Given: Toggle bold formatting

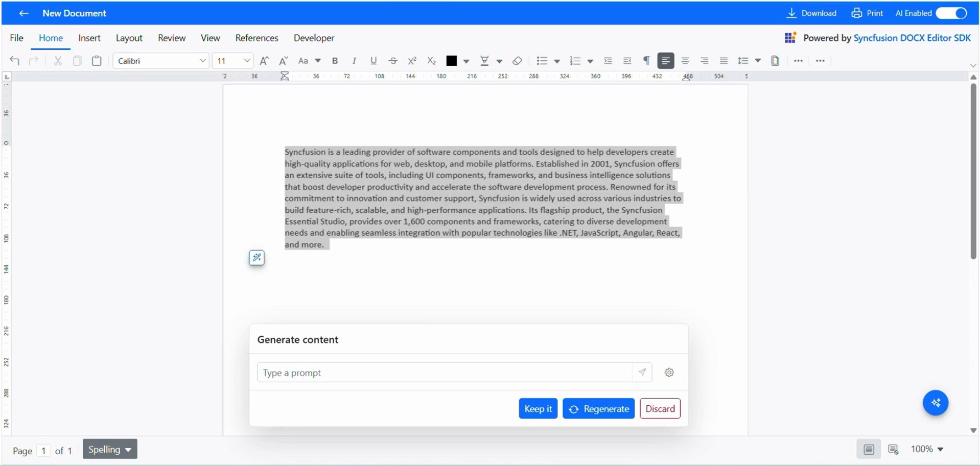Looking at the screenshot, I should click(x=335, y=61).
